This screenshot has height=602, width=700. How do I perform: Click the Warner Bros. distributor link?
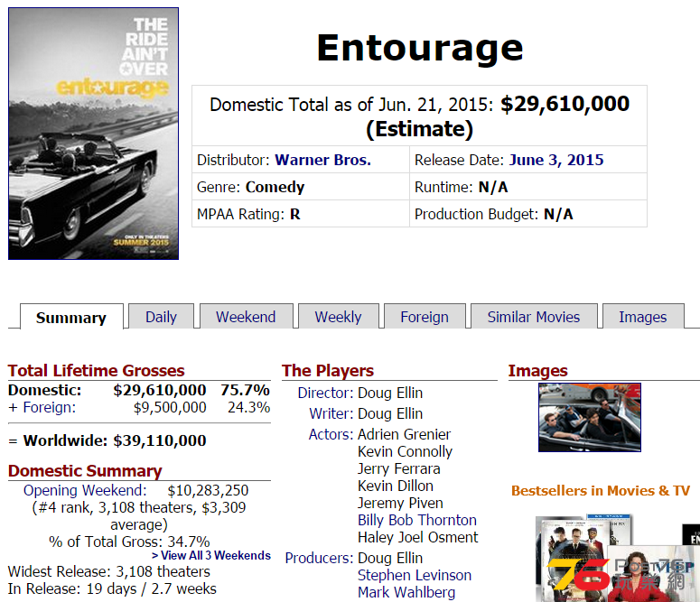[322, 160]
